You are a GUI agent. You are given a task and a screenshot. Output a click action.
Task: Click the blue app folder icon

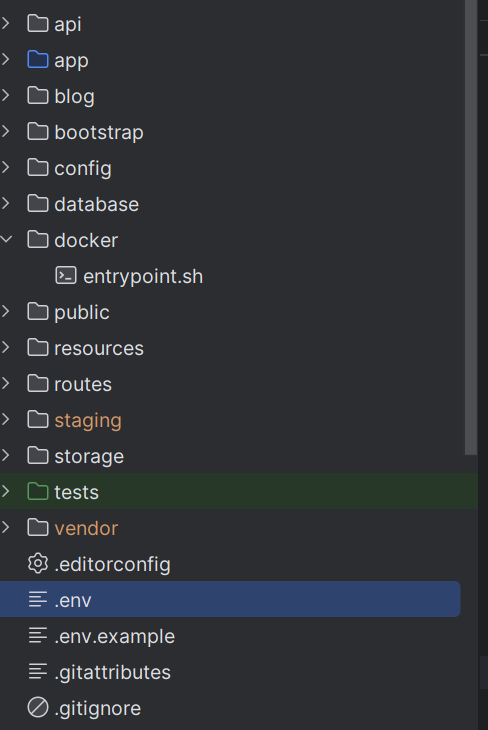tap(38, 60)
